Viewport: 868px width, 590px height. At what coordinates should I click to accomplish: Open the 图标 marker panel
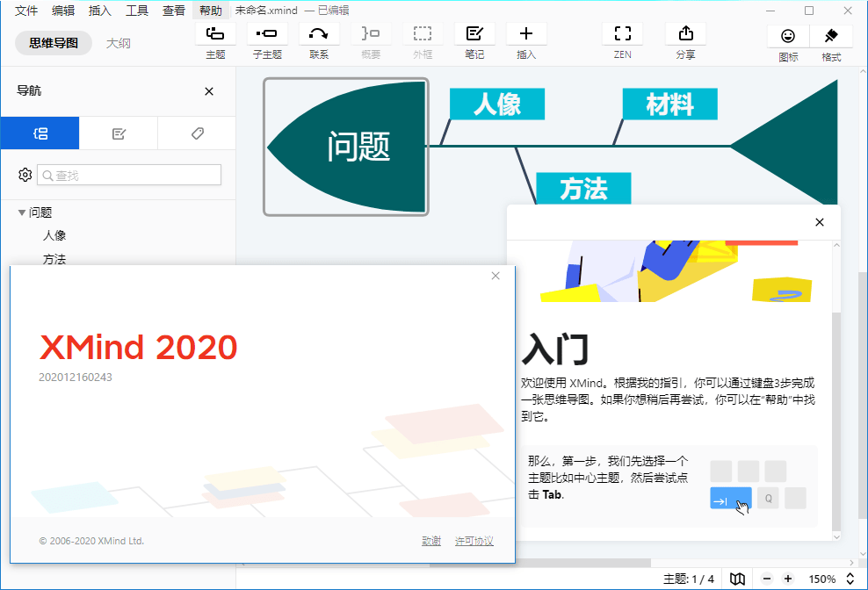pyautogui.click(x=788, y=37)
